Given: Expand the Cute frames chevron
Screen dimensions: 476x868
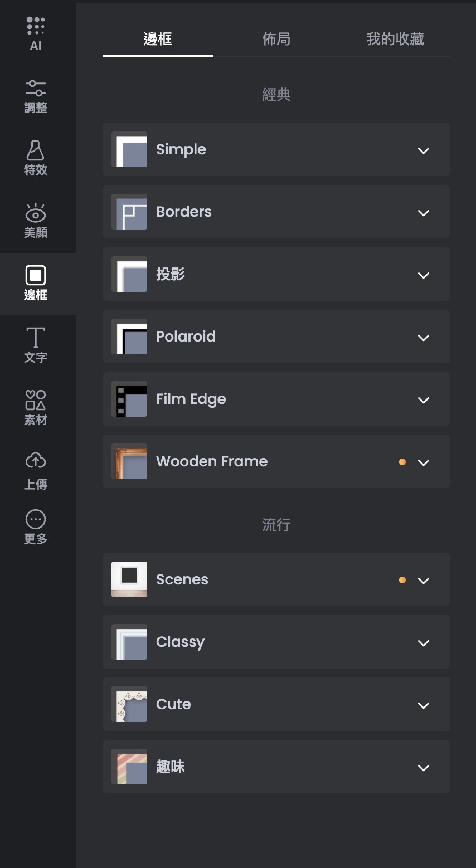Looking at the screenshot, I should pos(424,705).
